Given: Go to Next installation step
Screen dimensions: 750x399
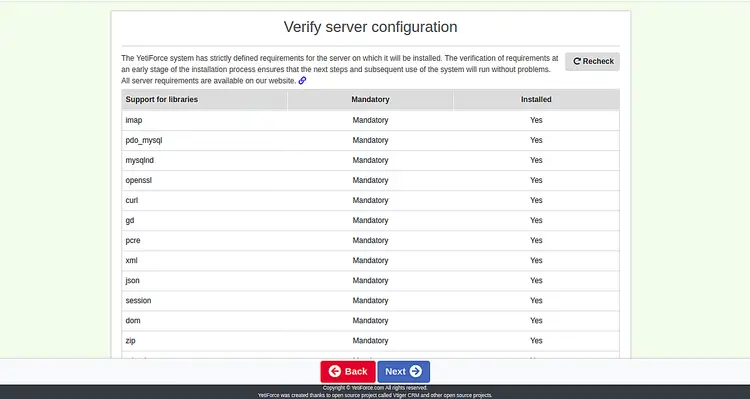Looking at the screenshot, I should (x=404, y=372).
